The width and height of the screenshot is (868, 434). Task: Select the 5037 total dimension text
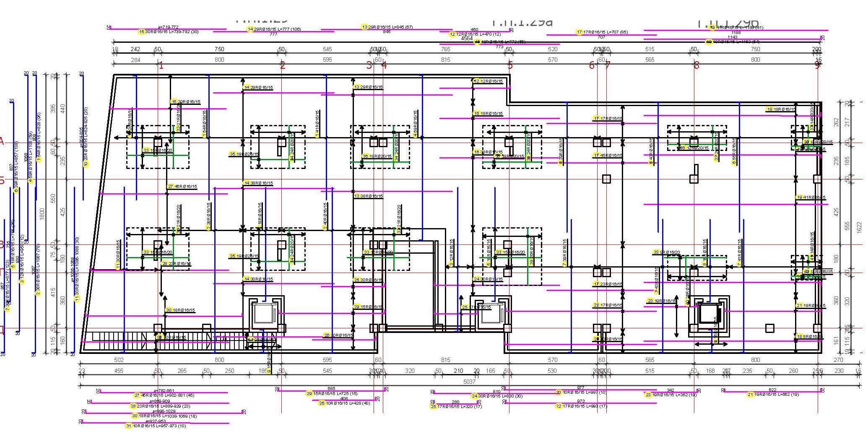point(469,382)
